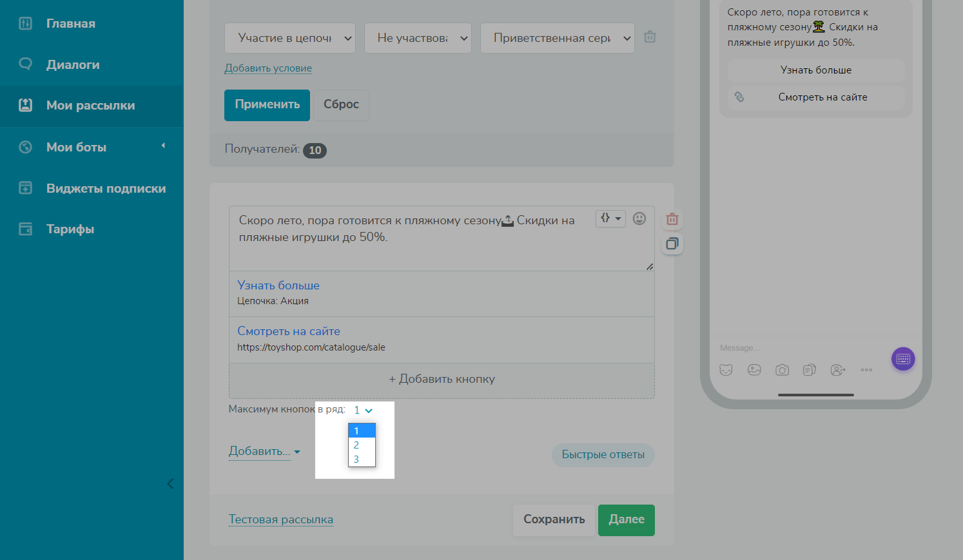Click the camera icon in phone preview

[x=782, y=370]
